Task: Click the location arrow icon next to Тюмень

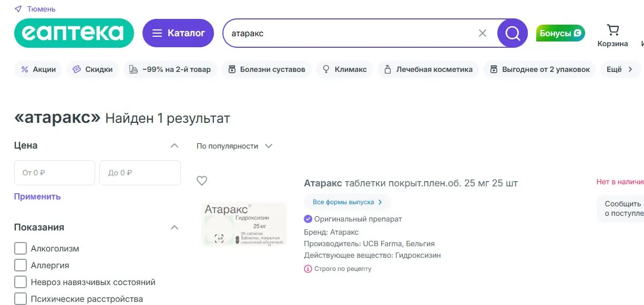Action: click(18, 9)
